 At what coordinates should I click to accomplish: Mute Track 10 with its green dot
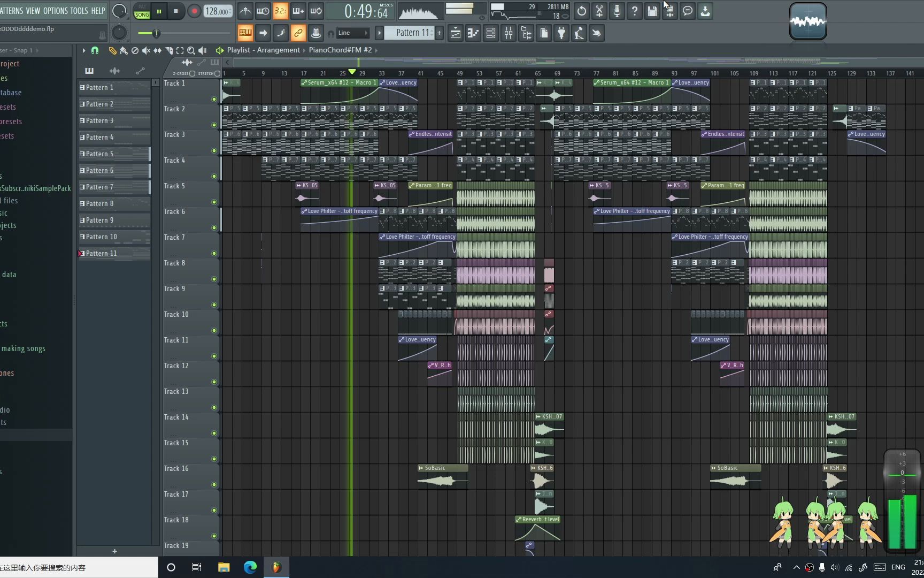click(x=214, y=331)
